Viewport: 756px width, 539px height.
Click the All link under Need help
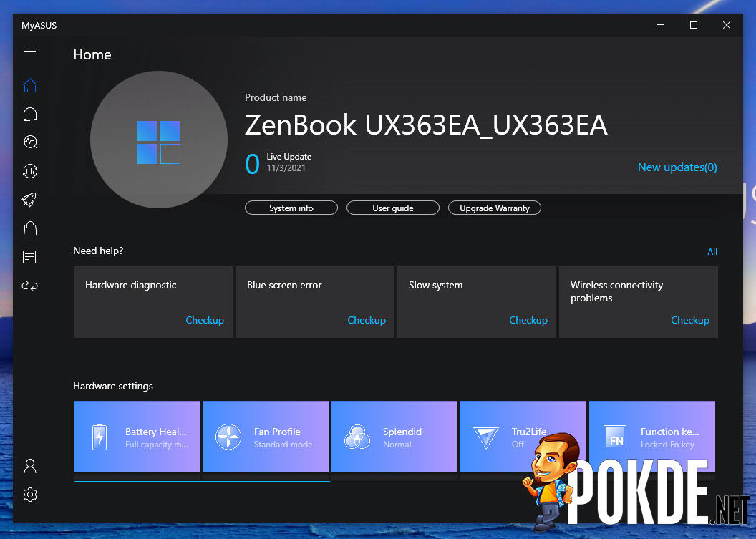pos(712,252)
